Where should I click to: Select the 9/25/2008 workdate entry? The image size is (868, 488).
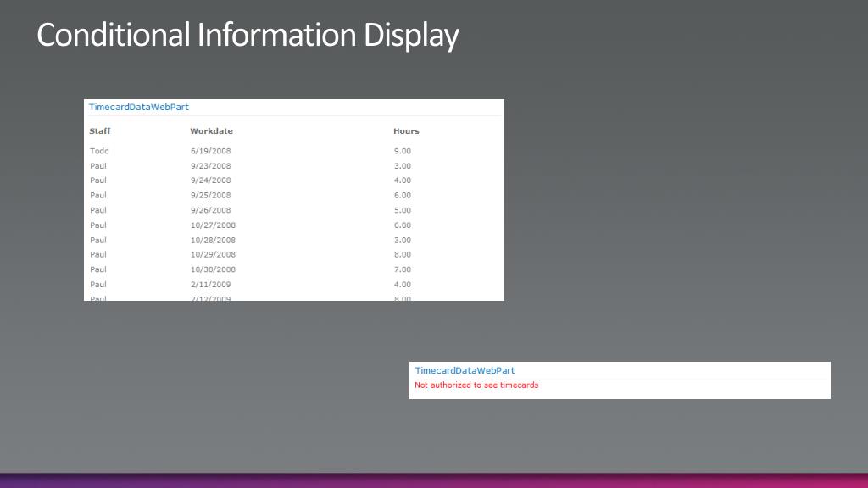click(x=210, y=196)
